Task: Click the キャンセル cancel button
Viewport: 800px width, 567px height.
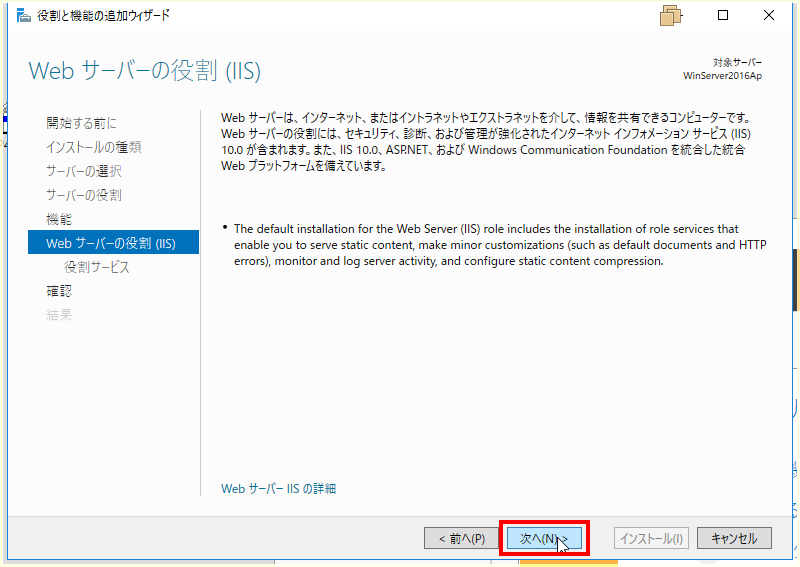Action: [734, 538]
